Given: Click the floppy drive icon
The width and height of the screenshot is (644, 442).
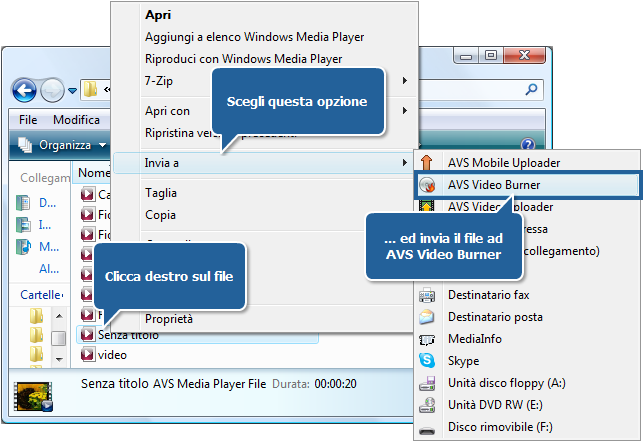Looking at the screenshot, I should click(x=427, y=383).
